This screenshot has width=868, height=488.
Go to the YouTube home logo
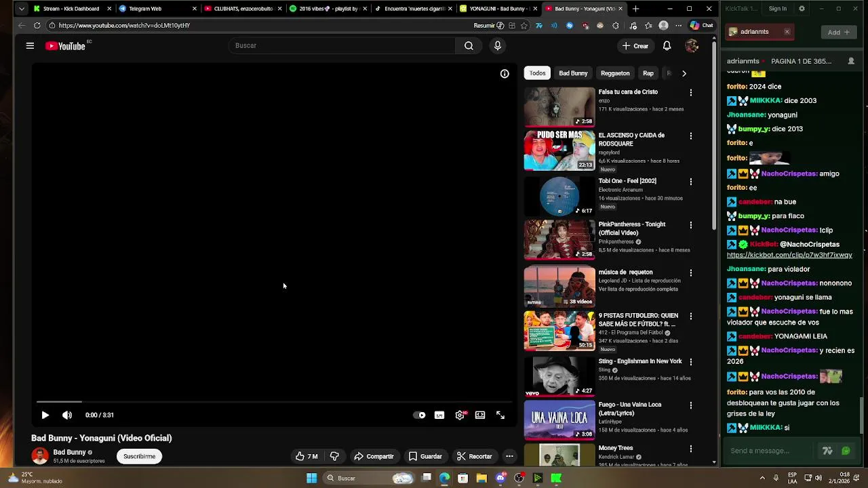coord(66,46)
